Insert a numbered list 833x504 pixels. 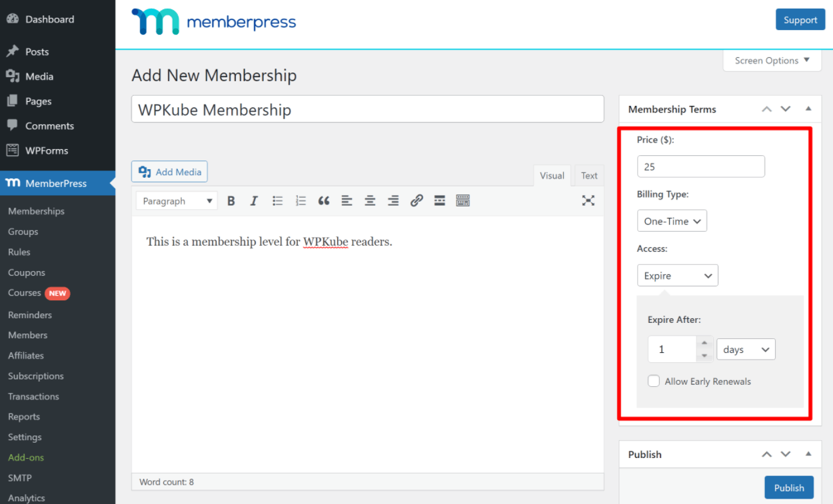(x=301, y=200)
